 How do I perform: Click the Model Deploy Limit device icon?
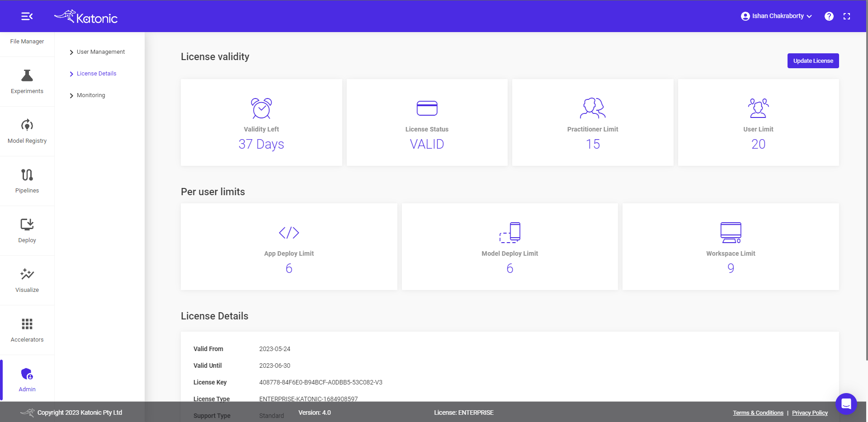click(x=510, y=232)
